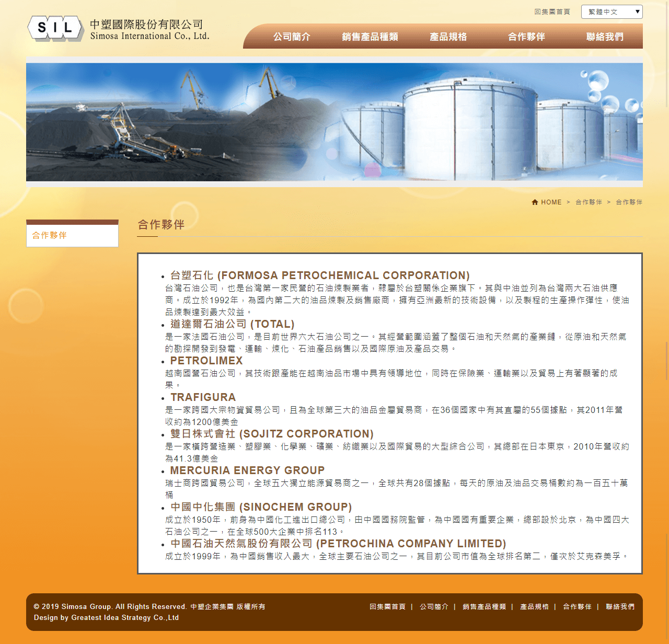Click the last breadcrumb item 合作夥伴
The height and width of the screenshot is (644, 669).
(629, 202)
